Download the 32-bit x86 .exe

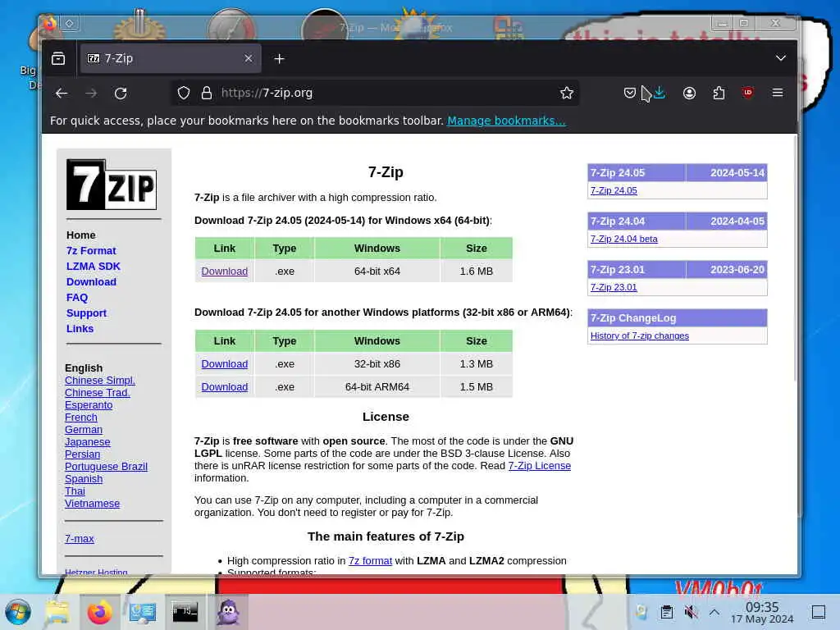coord(225,363)
